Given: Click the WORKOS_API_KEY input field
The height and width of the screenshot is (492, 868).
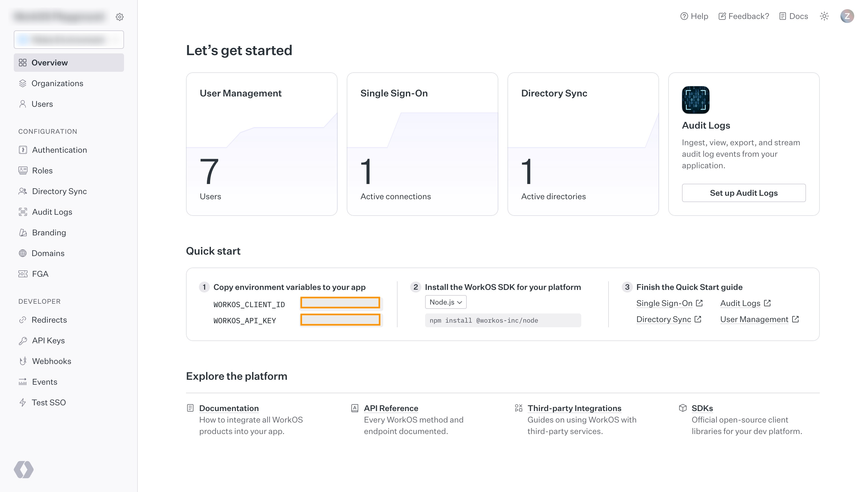Looking at the screenshot, I should (340, 320).
